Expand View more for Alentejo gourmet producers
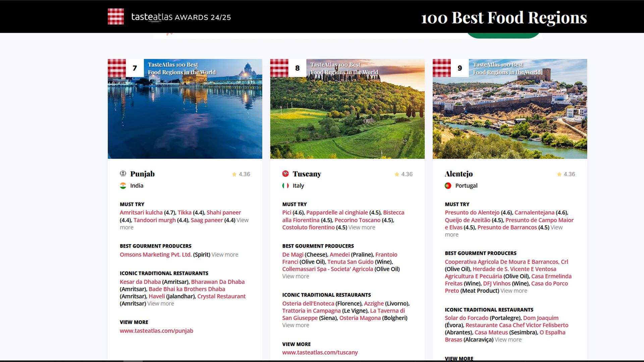 click(514, 291)
